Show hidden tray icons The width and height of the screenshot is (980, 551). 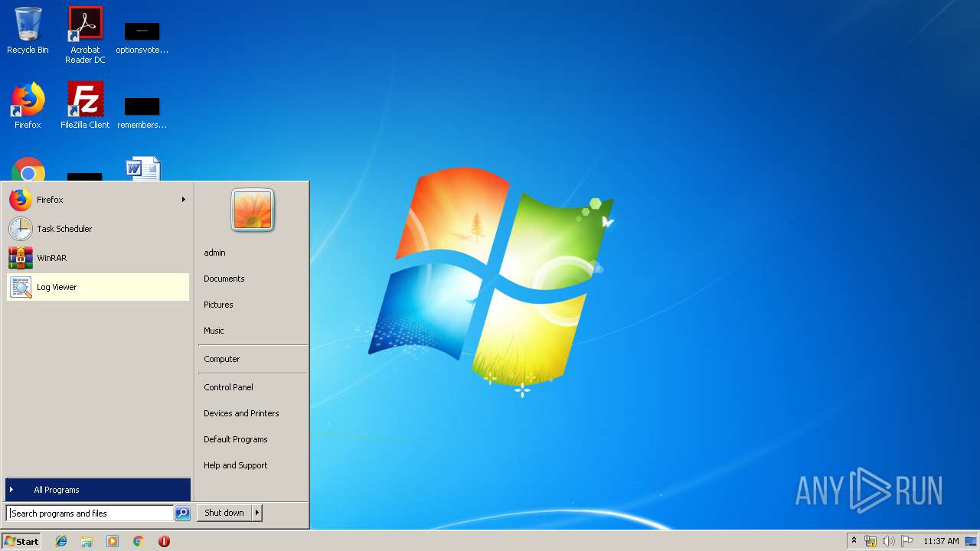854,540
